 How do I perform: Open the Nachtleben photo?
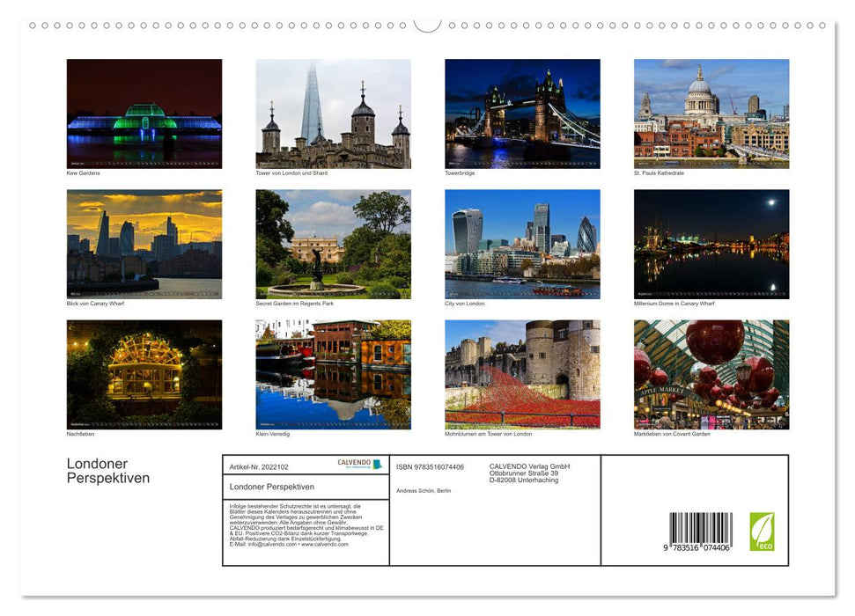point(144,374)
